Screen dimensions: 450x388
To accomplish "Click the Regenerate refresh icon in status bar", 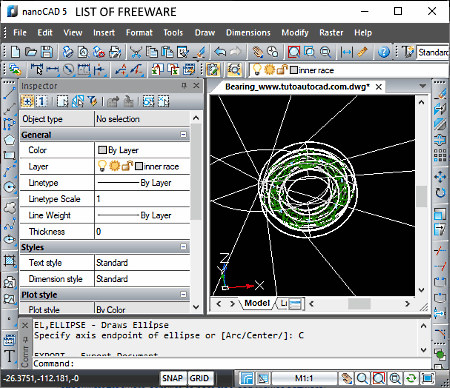I will [411, 378].
